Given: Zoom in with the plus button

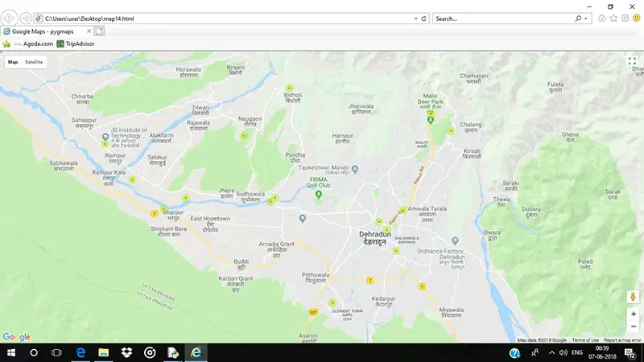Looking at the screenshot, I should [x=634, y=314].
